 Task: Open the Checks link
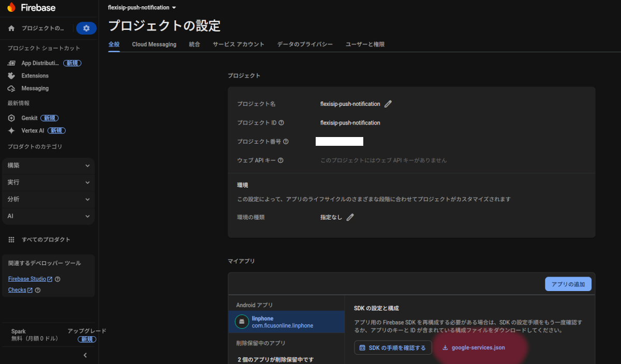click(x=20, y=290)
